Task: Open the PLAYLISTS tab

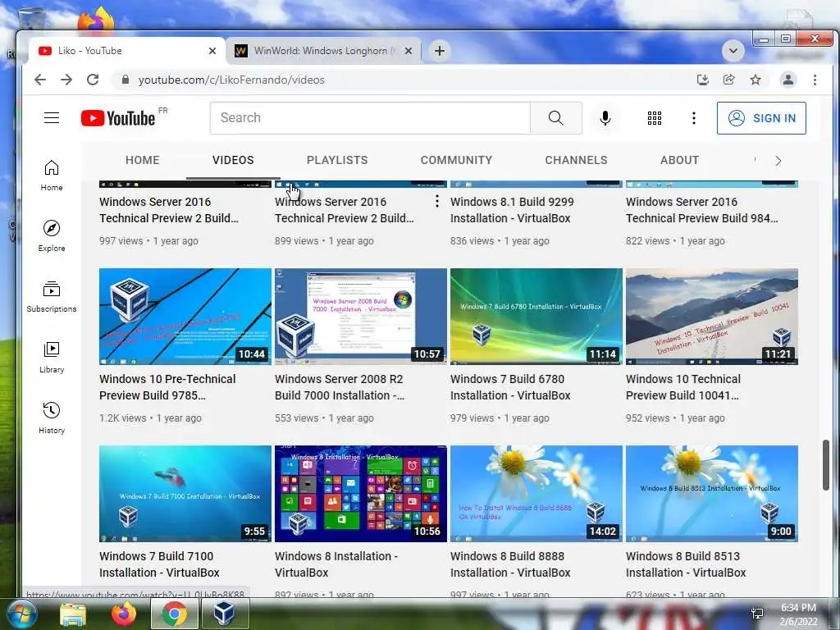Action: coord(337,160)
